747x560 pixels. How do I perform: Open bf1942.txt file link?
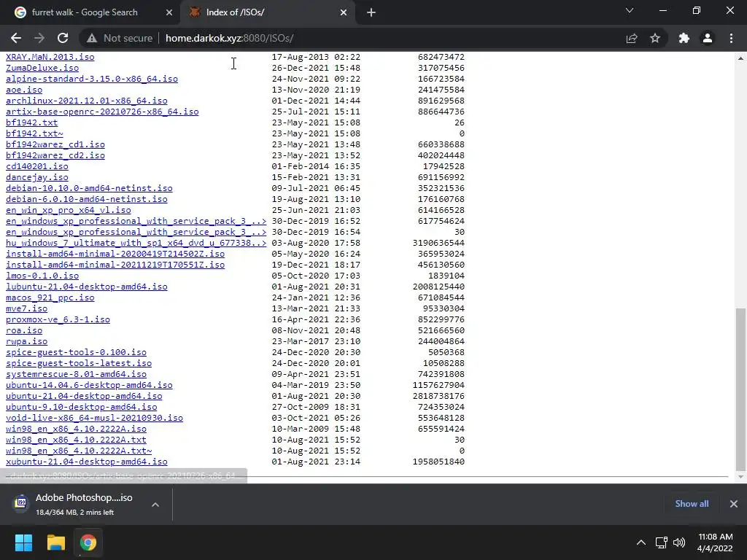tap(31, 122)
